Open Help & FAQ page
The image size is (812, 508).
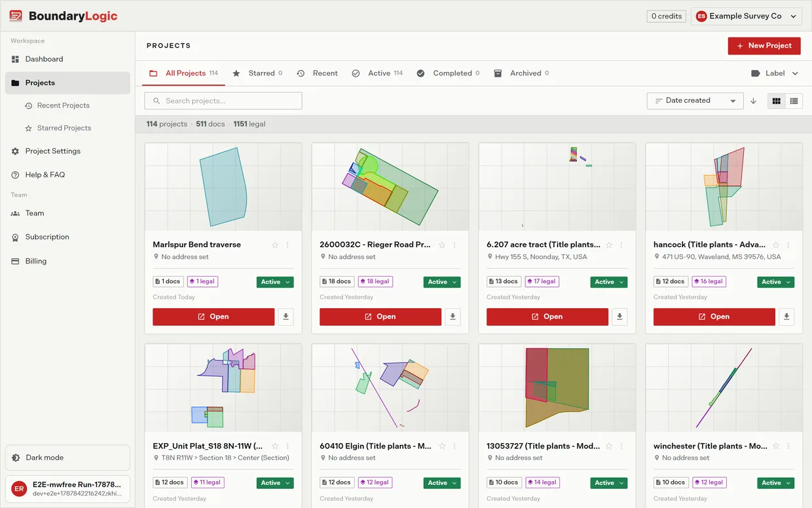click(67, 175)
